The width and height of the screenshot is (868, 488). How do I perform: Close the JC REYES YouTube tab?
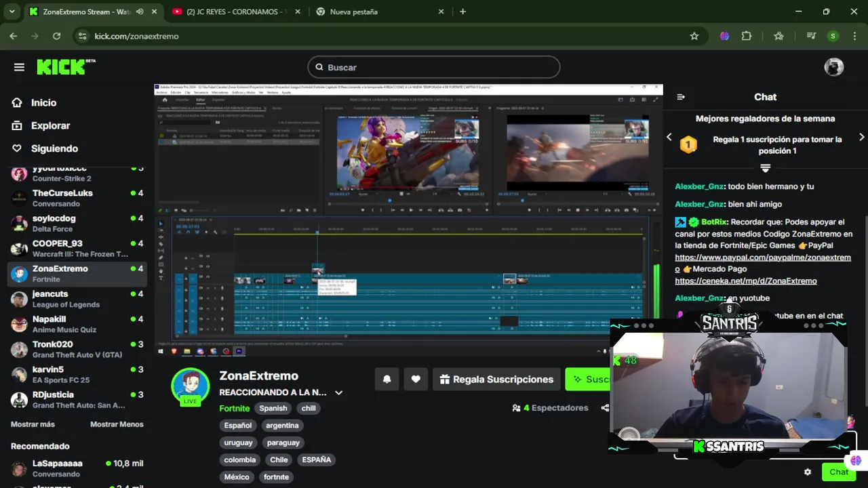(297, 12)
